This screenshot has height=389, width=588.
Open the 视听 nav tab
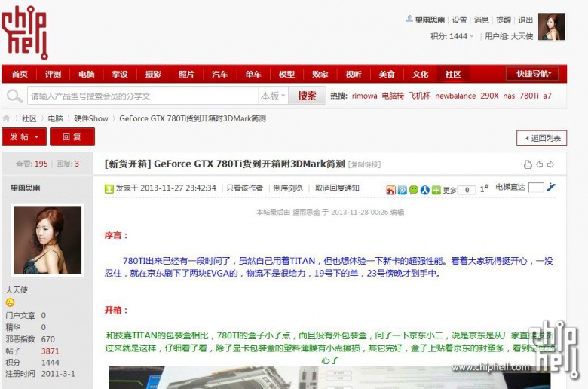[x=354, y=75]
